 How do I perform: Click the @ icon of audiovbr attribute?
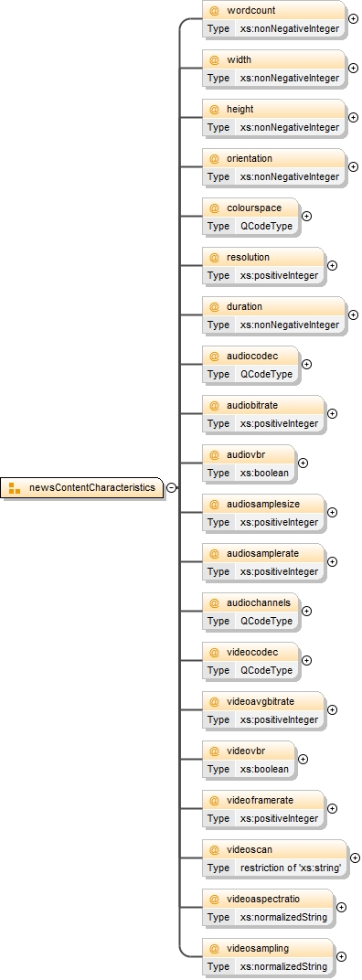215,455
